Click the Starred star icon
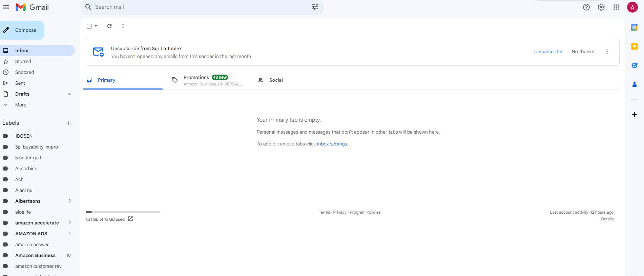 6,61
